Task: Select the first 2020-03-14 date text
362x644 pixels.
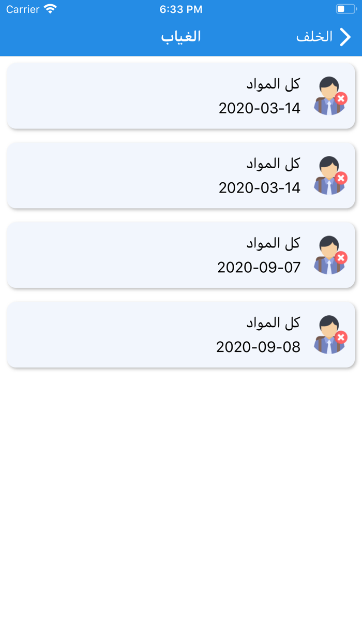Action: [x=259, y=108]
